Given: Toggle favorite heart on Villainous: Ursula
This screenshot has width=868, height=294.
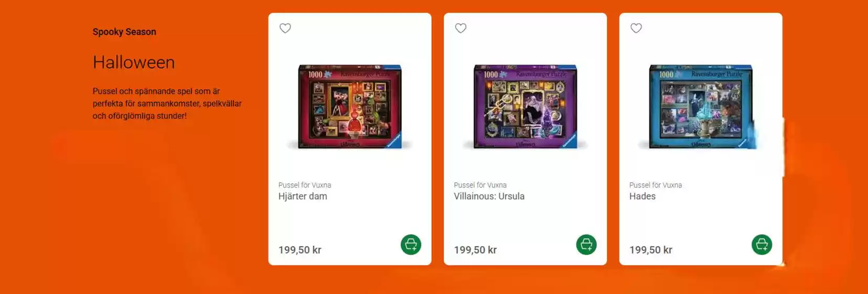Looking at the screenshot, I should (461, 28).
